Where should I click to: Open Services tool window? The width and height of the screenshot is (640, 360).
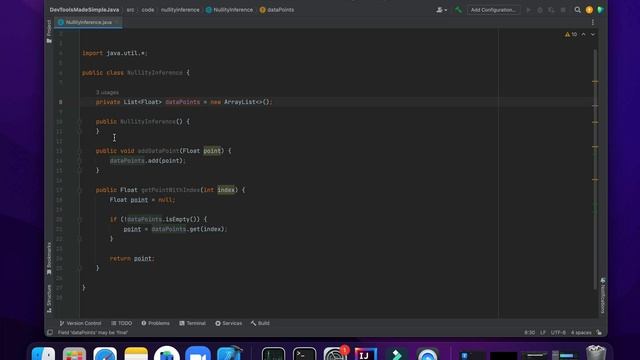229,323
